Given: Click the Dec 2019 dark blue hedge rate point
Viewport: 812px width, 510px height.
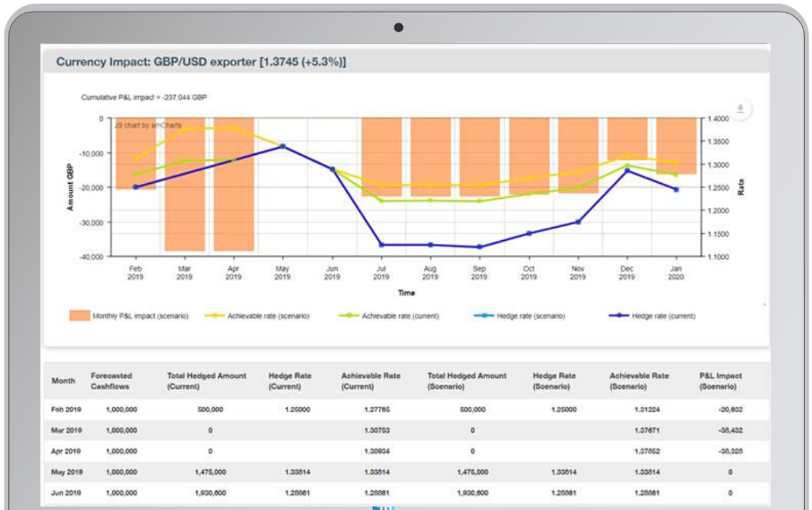Looking at the screenshot, I should [627, 169].
